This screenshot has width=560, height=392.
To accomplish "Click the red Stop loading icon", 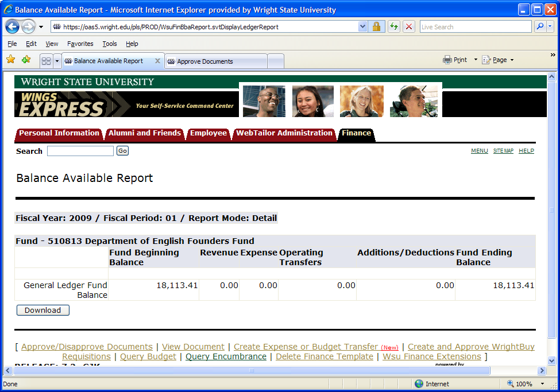I will 409,27.
